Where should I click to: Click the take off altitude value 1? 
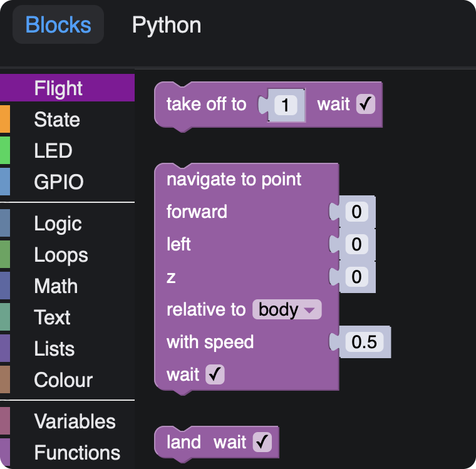coord(286,105)
